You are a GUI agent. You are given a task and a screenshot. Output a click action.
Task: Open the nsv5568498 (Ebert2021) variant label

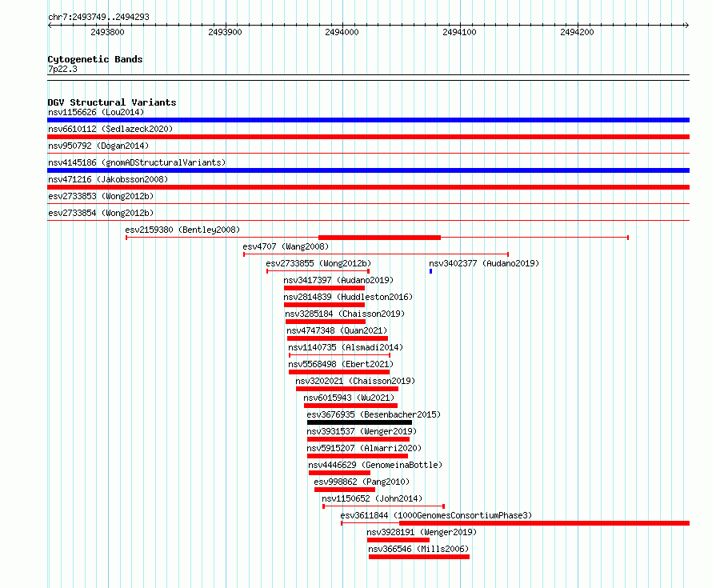(x=341, y=364)
